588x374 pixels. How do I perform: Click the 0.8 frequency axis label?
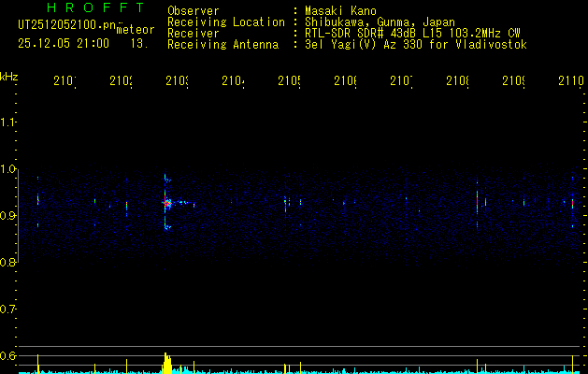tap(7, 263)
